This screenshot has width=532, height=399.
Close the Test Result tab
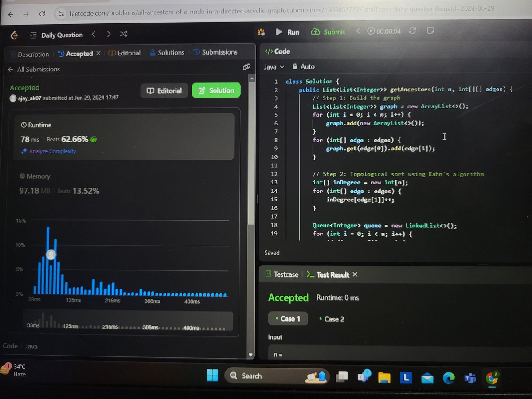pyautogui.click(x=355, y=274)
